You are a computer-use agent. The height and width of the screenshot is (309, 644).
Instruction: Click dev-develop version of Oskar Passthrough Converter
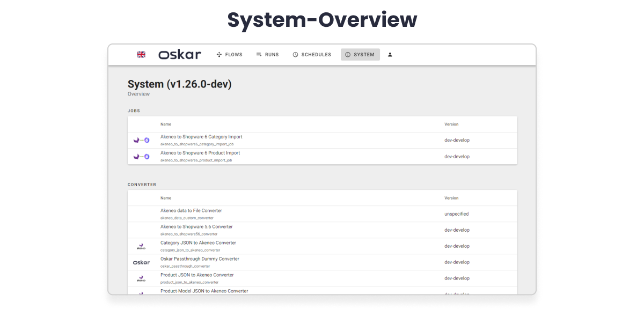tap(457, 262)
